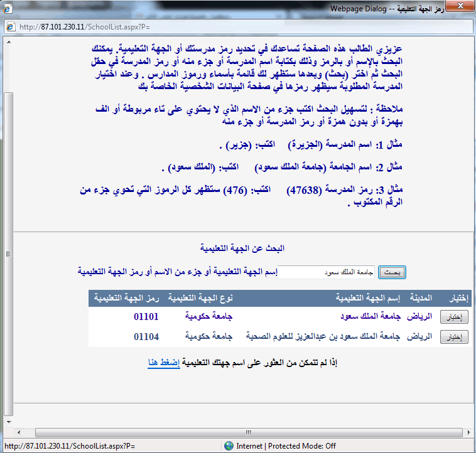This screenshot has width=476, height=453.
Task: Click the title bar Internet Explorer icon
Action: [x=8, y=9]
